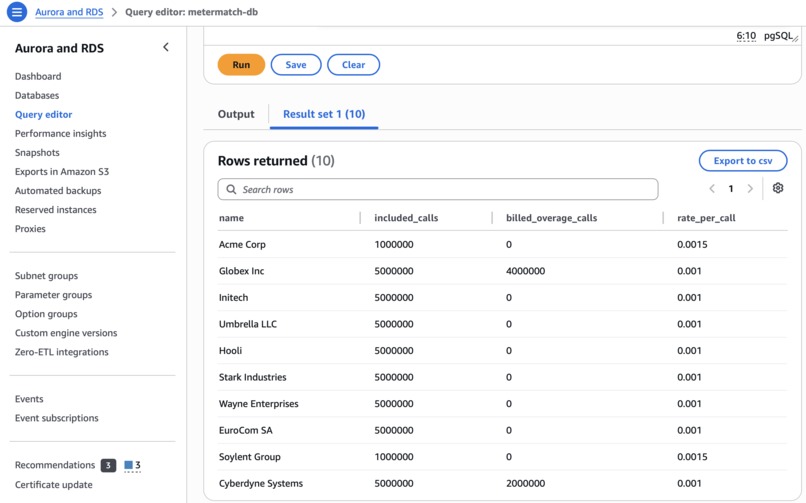Viewport: 806px width, 503px height.
Task: Run the query
Action: (241, 65)
